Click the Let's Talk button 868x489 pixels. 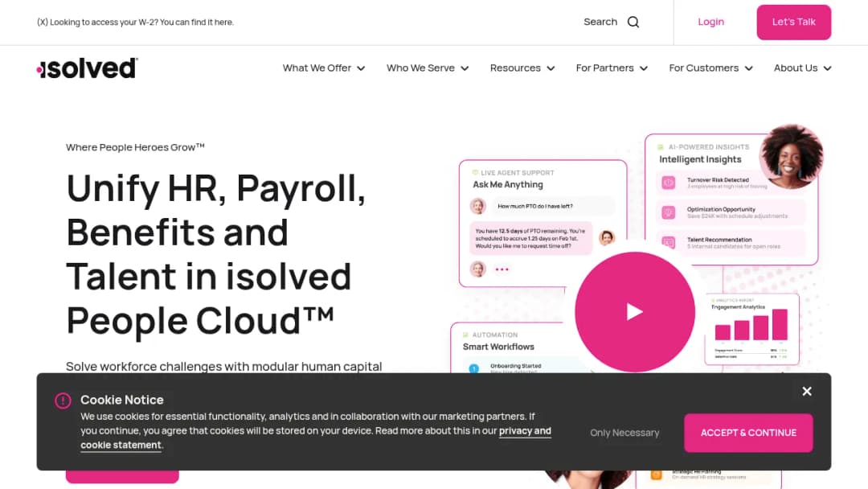pyautogui.click(x=794, y=23)
